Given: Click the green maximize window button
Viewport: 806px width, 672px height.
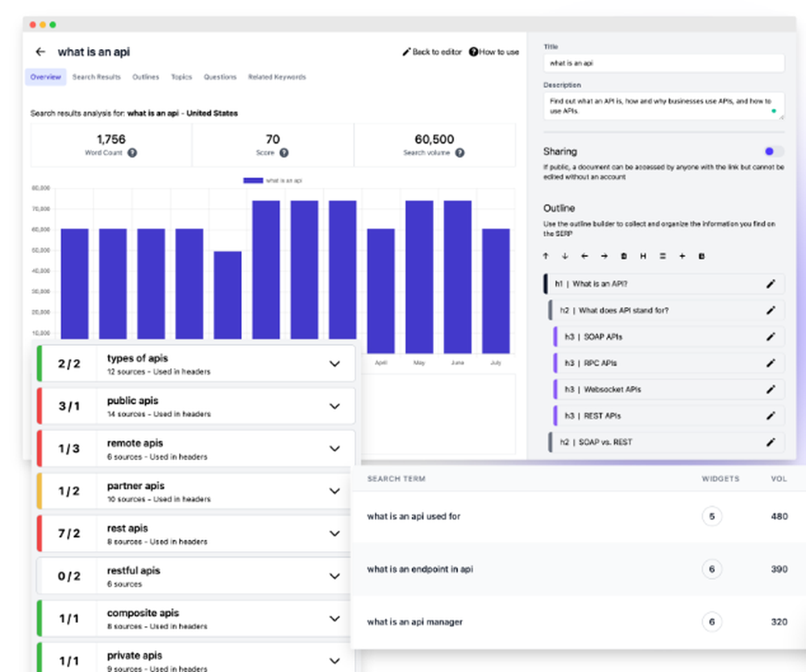Looking at the screenshot, I should [x=52, y=25].
